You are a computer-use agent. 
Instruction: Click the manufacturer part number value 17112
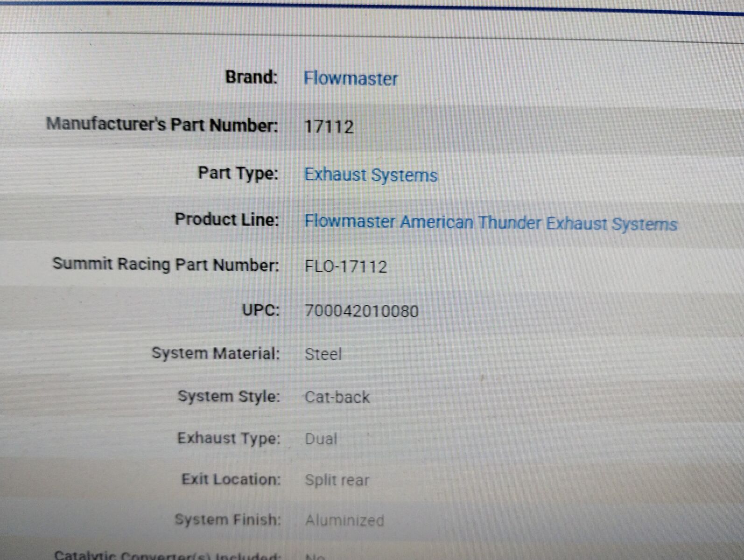pyautogui.click(x=329, y=126)
